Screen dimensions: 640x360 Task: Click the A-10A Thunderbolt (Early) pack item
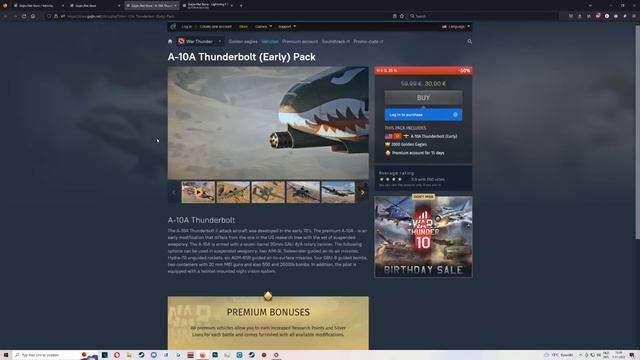(421, 136)
